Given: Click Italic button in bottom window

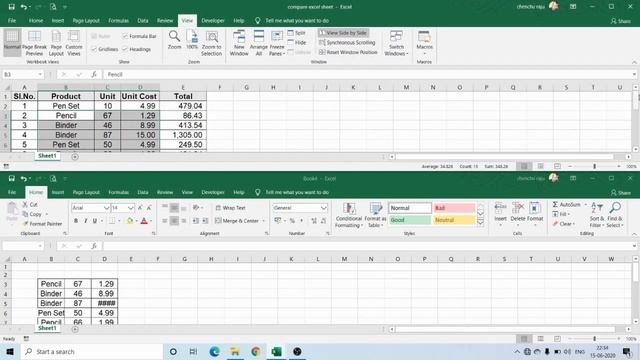Looking at the screenshot, I should [85, 221].
